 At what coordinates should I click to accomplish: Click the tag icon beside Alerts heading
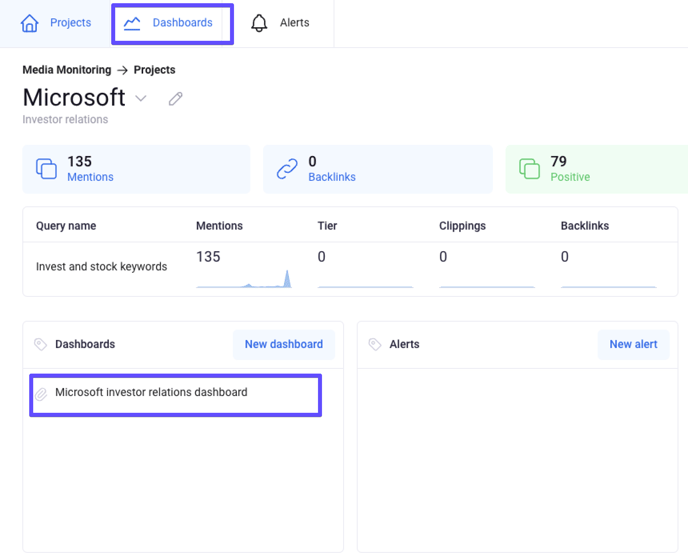375,345
